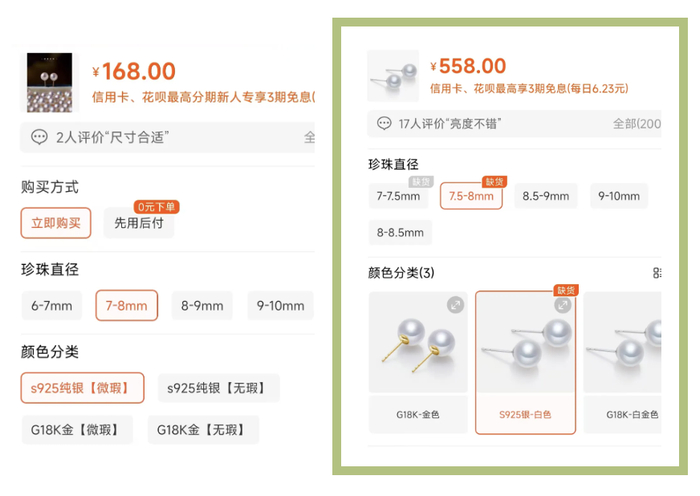Select 立即购买 purchase method

coord(56,223)
